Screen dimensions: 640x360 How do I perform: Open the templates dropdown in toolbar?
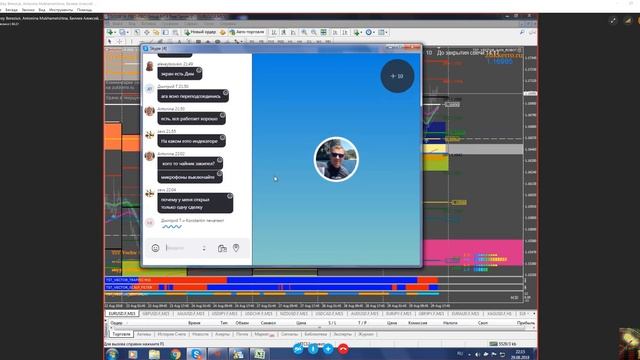pos(383,32)
